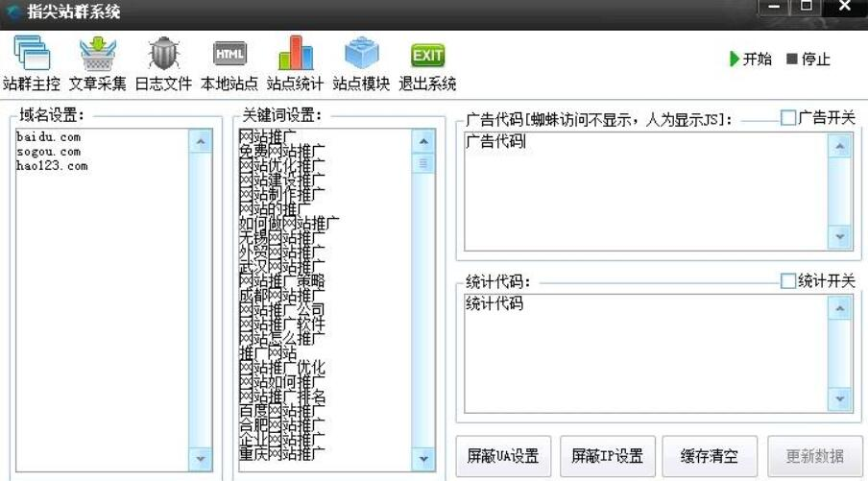Image resolution: width=868 pixels, height=481 pixels.
Task: Select keyword 网站推广优化
Action: [282, 367]
